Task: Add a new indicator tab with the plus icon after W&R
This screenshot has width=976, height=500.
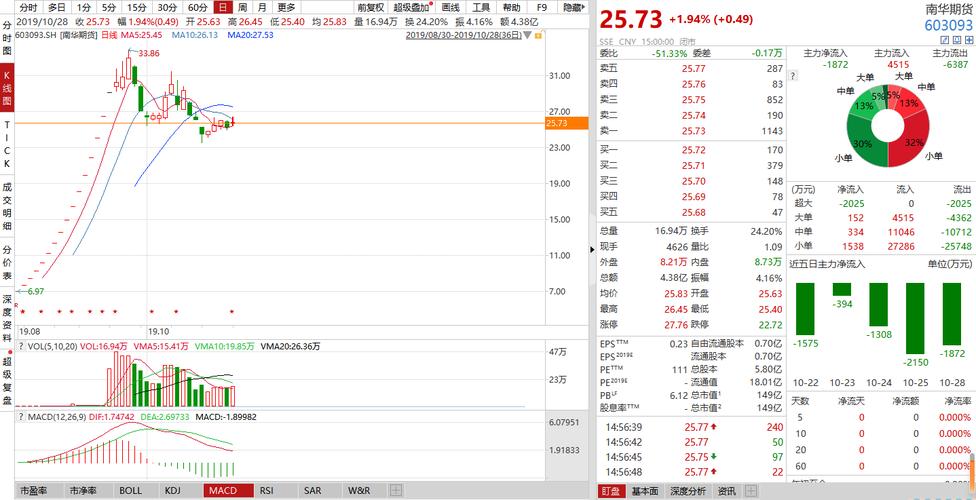Action: tap(395, 491)
